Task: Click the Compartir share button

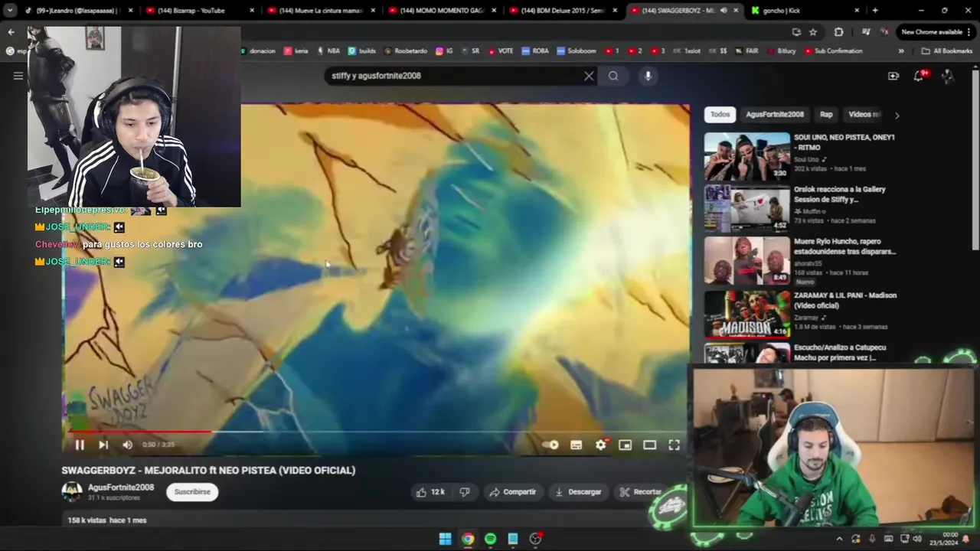Action: click(512, 492)
